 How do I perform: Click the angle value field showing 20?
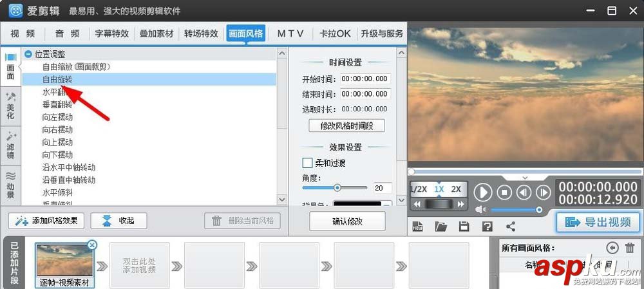[383, 188]
